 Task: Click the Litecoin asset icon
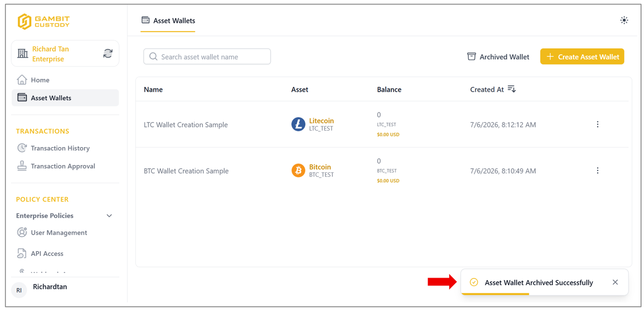pos(298,124)
